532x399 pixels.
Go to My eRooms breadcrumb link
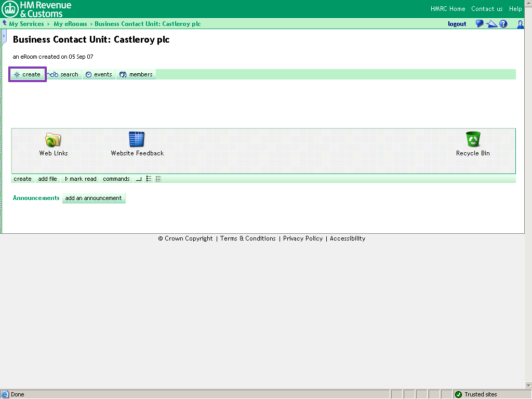tap(70, 24)
